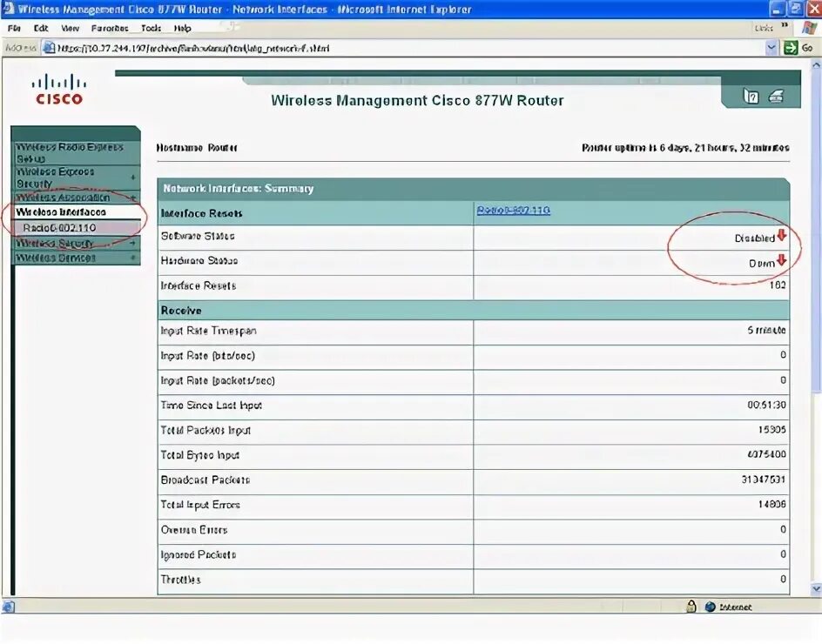The width and height of the screenshot is (822, 644).
Task: Click the Throttles label
Action: (x=180, y=580)
